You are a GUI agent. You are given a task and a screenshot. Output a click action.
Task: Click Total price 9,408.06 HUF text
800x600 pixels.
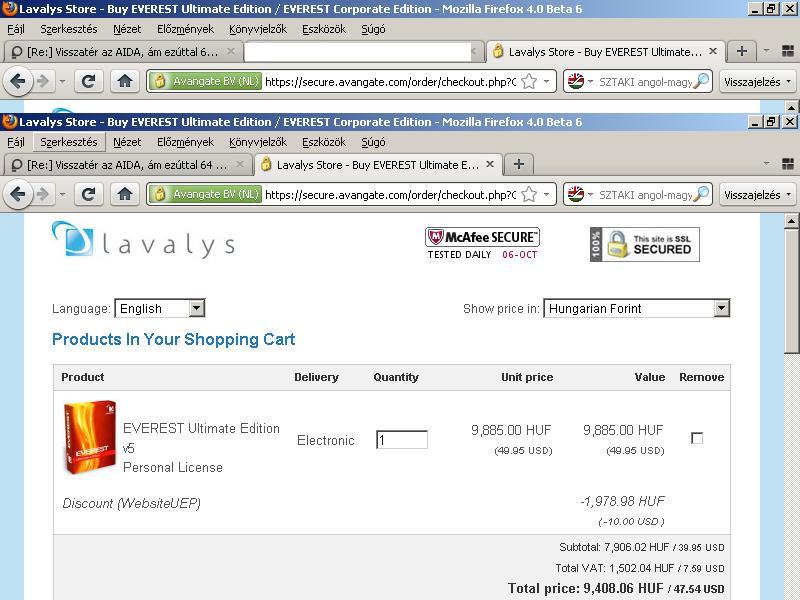(616, 588)
